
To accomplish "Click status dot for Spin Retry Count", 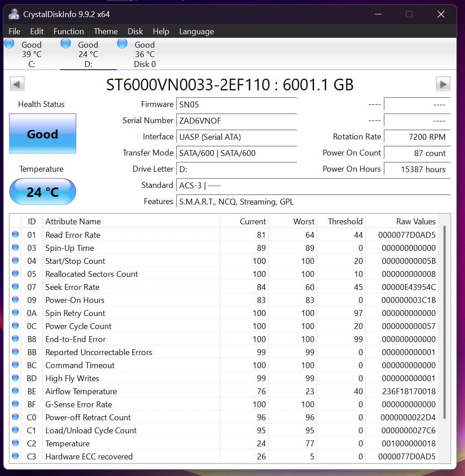I will (15, 313).
